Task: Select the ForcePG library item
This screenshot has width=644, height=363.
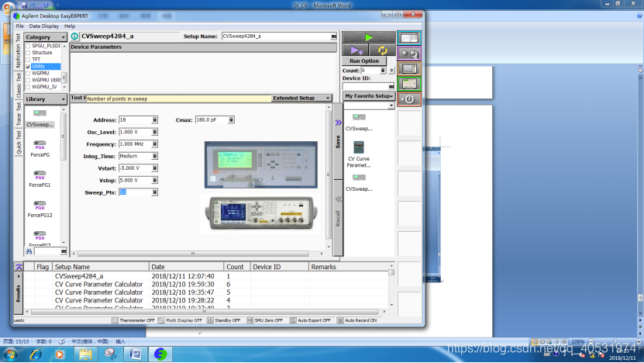Action: (x=40, y=149)
